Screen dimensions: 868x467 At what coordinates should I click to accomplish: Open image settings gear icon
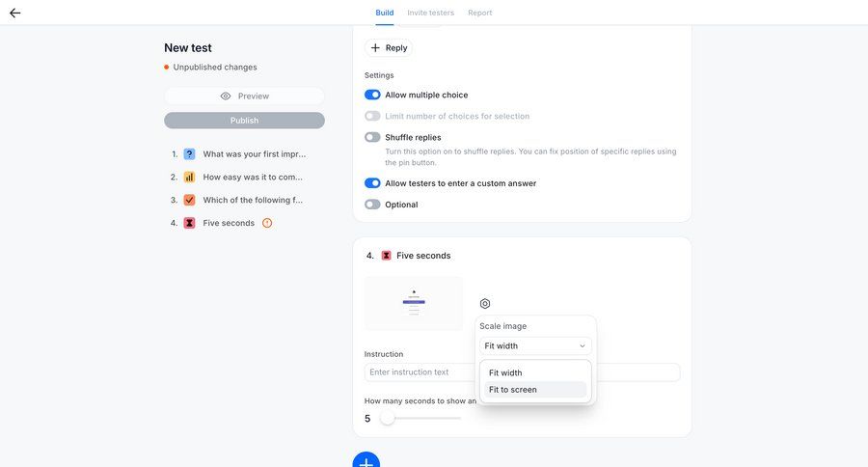[x=485, y=303]
